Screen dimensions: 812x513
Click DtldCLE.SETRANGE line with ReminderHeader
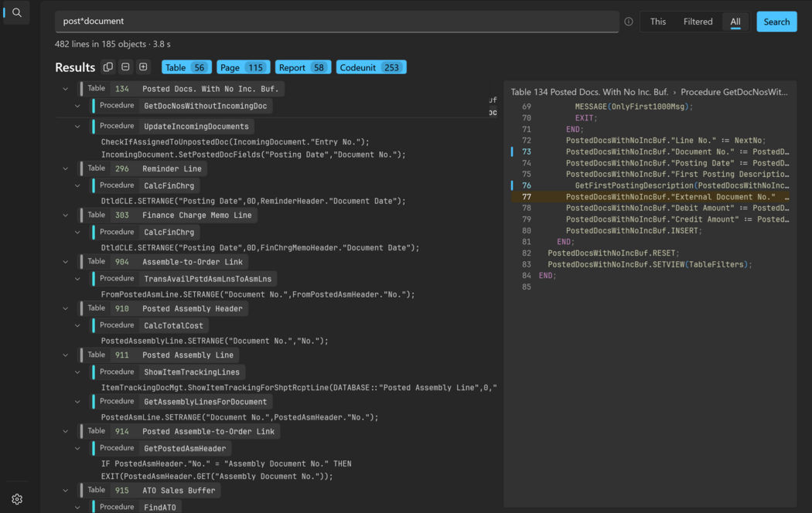click(x=253, y=201)
